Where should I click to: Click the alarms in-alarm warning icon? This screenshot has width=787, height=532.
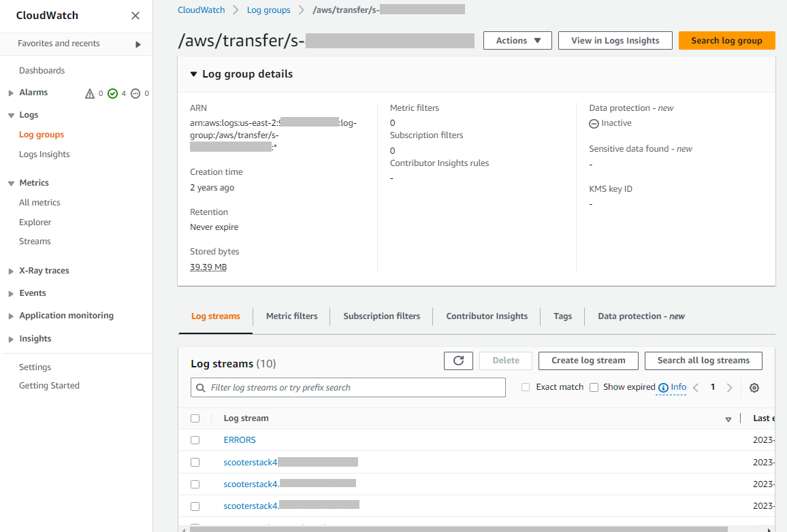pyautogui.click(x=90, y=93)
